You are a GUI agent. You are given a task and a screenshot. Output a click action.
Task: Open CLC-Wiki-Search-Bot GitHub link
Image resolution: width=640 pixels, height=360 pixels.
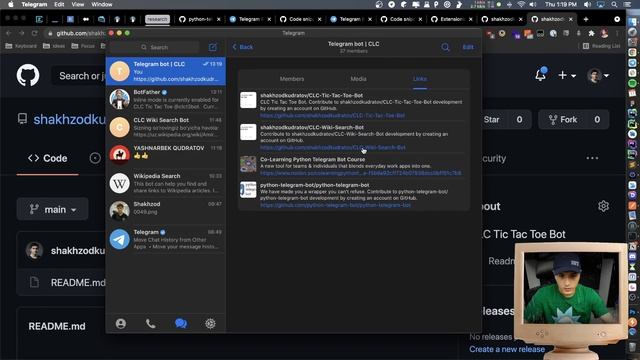point(333,147)
